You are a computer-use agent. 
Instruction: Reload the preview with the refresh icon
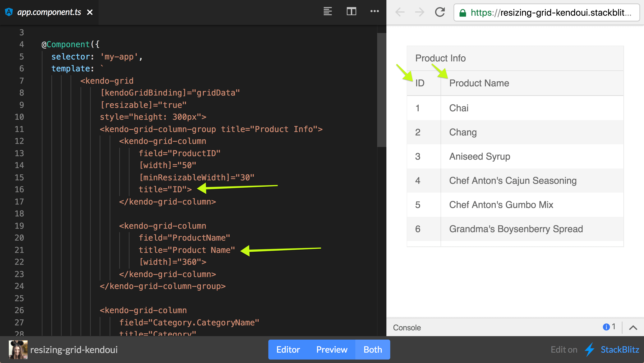coord(440,12)
